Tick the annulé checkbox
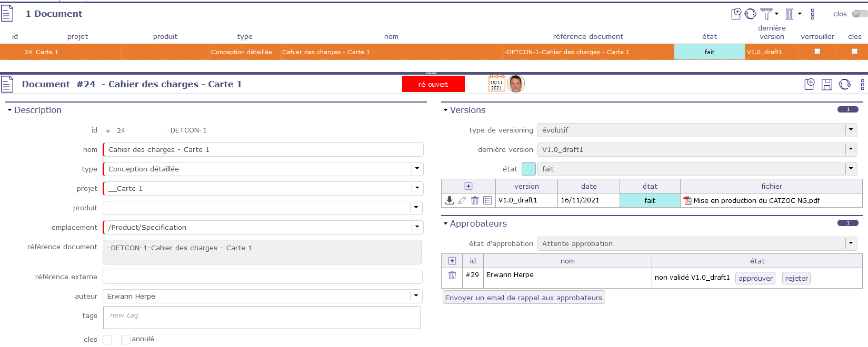This screenshot has height=347, width=868. 125,340
